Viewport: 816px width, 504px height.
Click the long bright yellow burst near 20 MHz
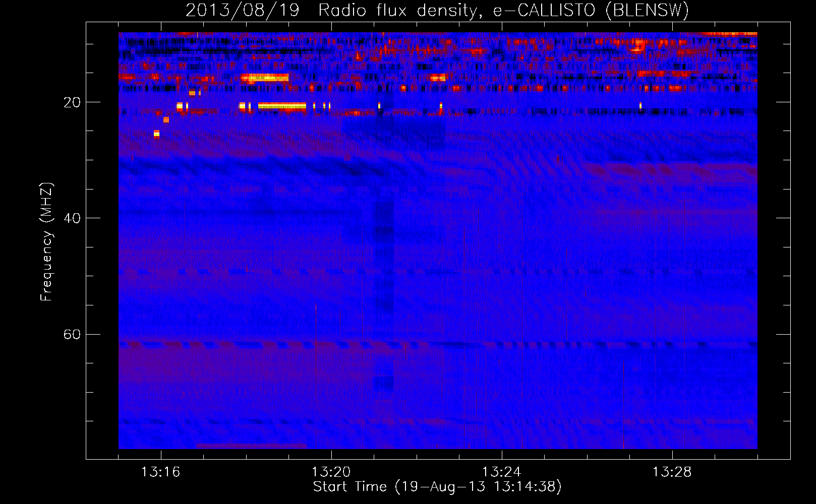click(282, 106)
